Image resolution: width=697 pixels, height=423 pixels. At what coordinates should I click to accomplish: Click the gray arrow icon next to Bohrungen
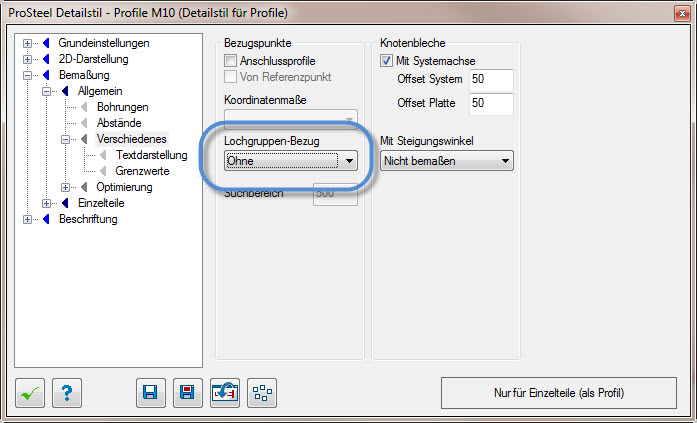tap(84, 107)
